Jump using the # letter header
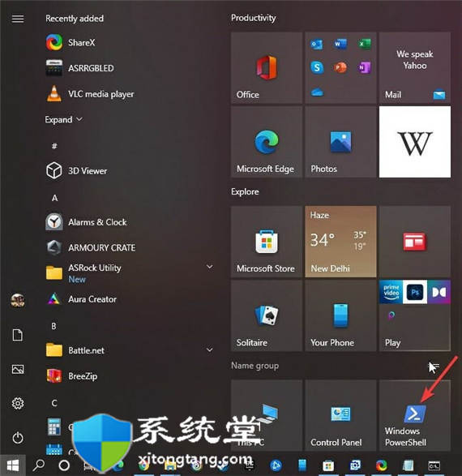 click(54, 146)
